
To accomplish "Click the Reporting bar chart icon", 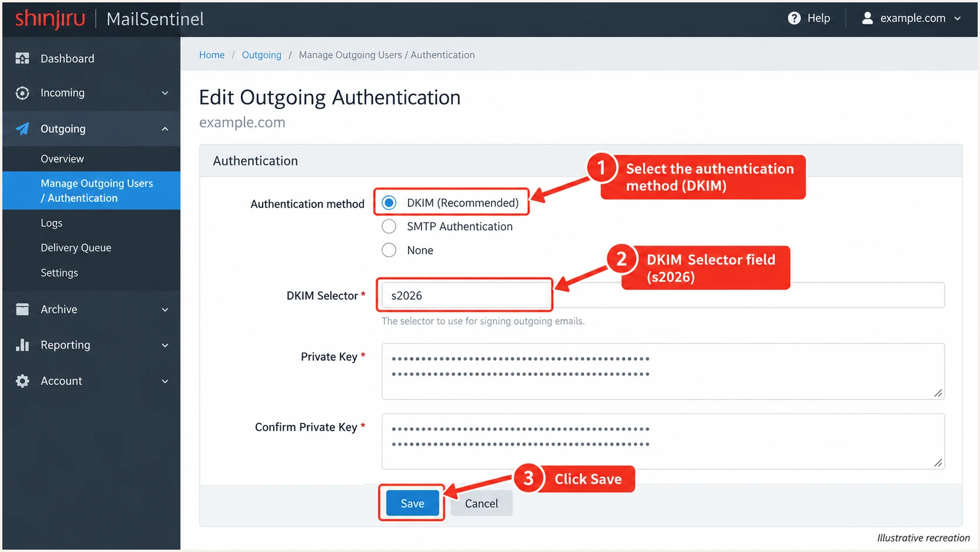I will tap(22, 345).
